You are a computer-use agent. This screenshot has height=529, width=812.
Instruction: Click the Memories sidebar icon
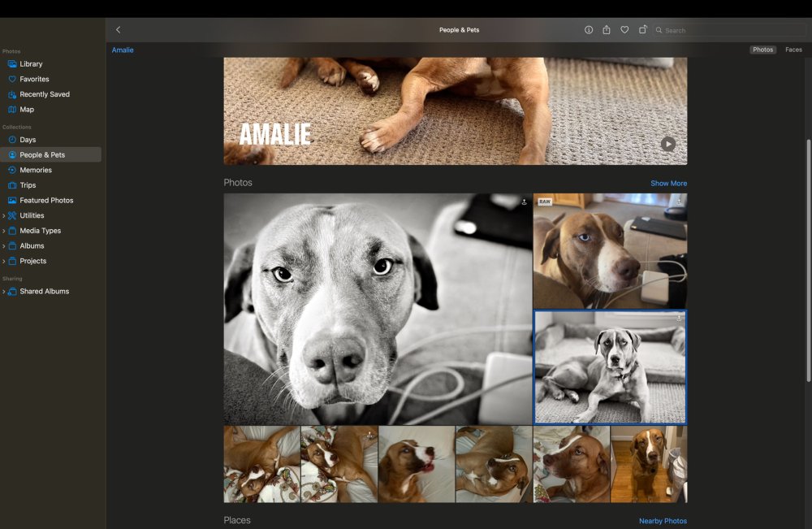12,170
